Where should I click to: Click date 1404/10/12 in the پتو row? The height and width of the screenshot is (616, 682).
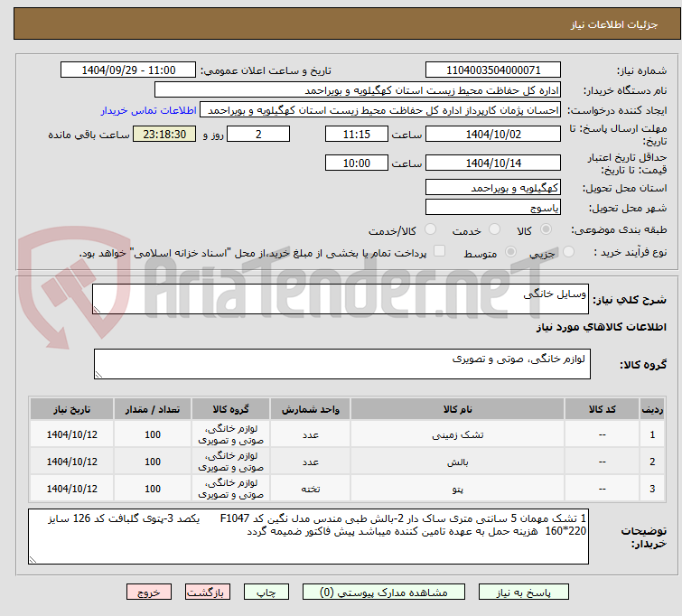click(x=71, y=489)
